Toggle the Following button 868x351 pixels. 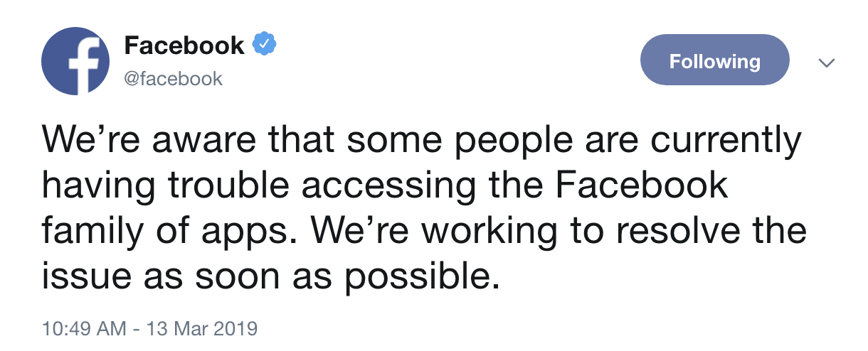[x=715, y=62]
